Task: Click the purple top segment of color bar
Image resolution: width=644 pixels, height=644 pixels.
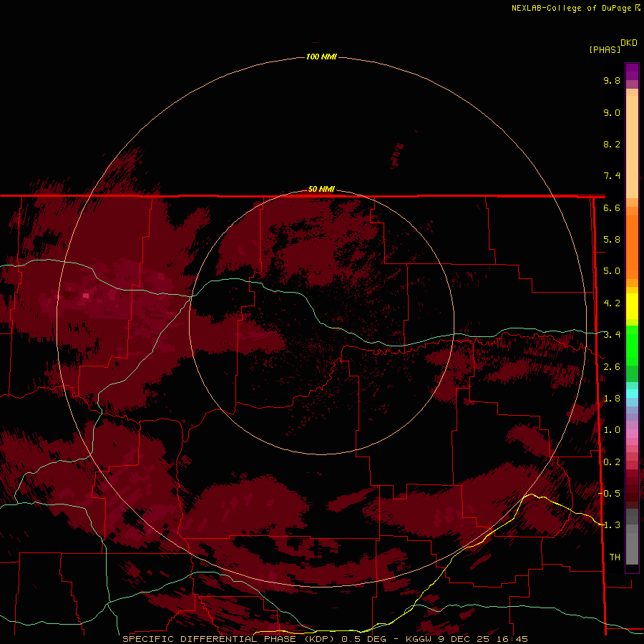Action: pos(632,72)
